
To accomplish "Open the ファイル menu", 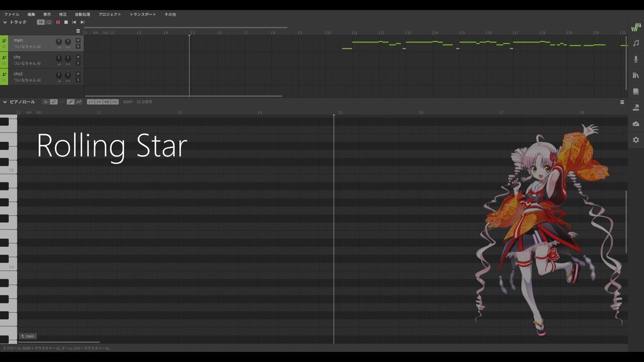I will [x=12, y=15].
